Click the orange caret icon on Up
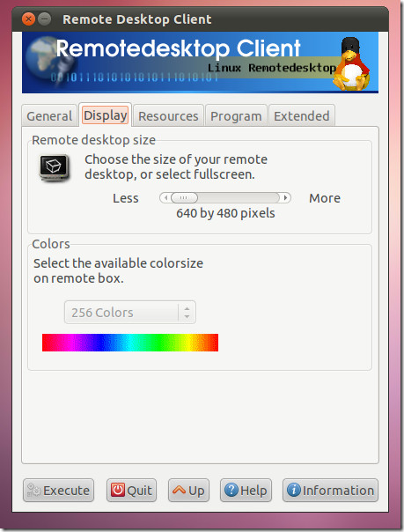Screen dimensions: 404x532 [179, 490]
